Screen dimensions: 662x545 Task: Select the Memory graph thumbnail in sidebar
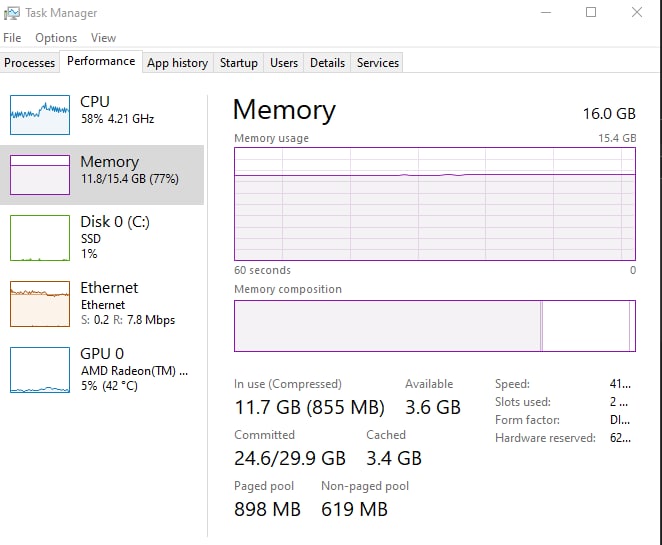pos(40,175)
